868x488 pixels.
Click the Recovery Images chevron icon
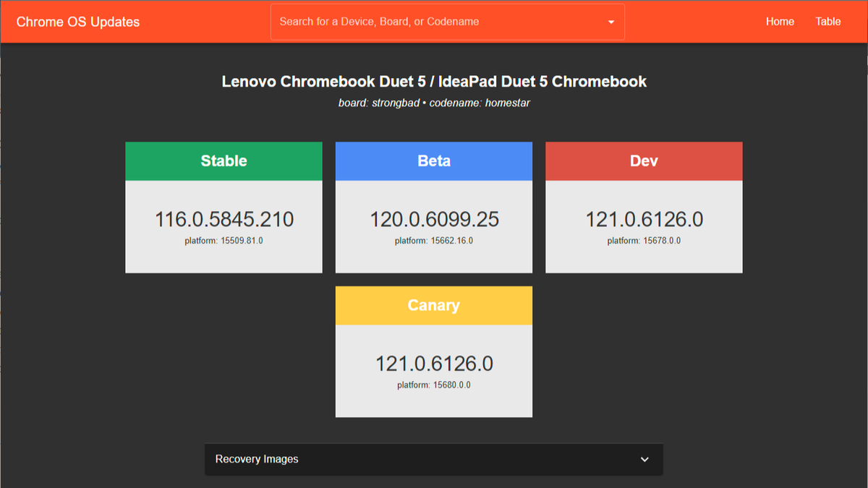pos(644,459)
